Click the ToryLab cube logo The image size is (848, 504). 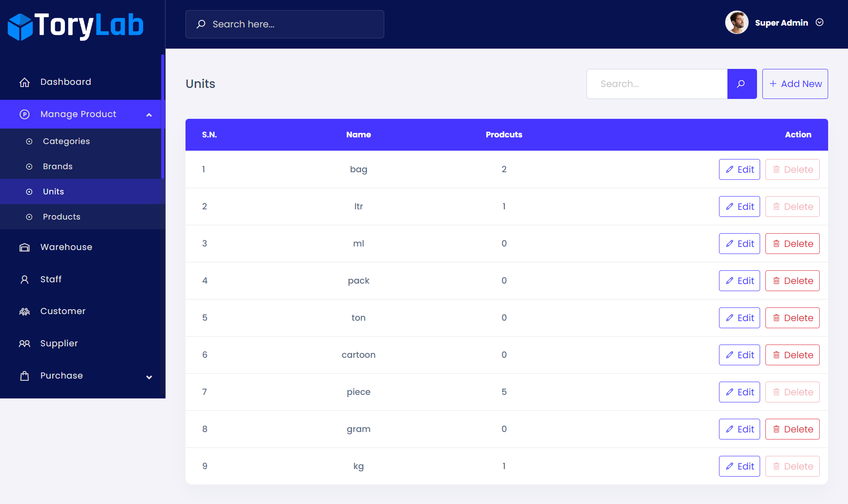pyautogui.click(x=20, y=27)
